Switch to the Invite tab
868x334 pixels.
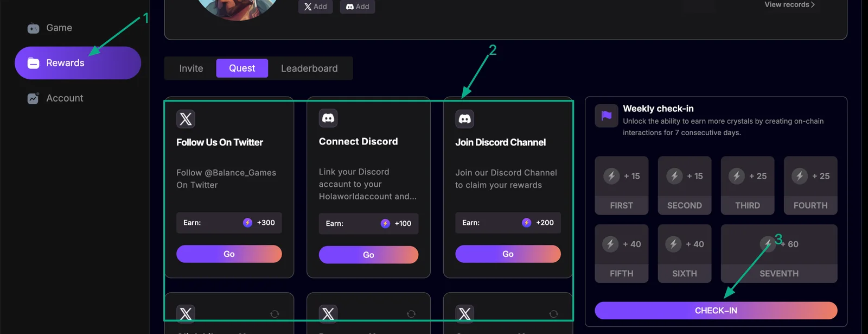click(x=191, y=68)
